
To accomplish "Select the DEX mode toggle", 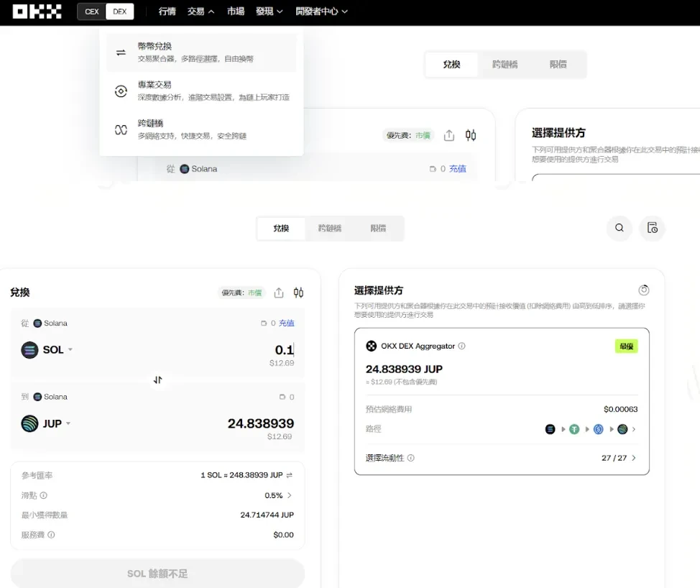I will point(119,12).
